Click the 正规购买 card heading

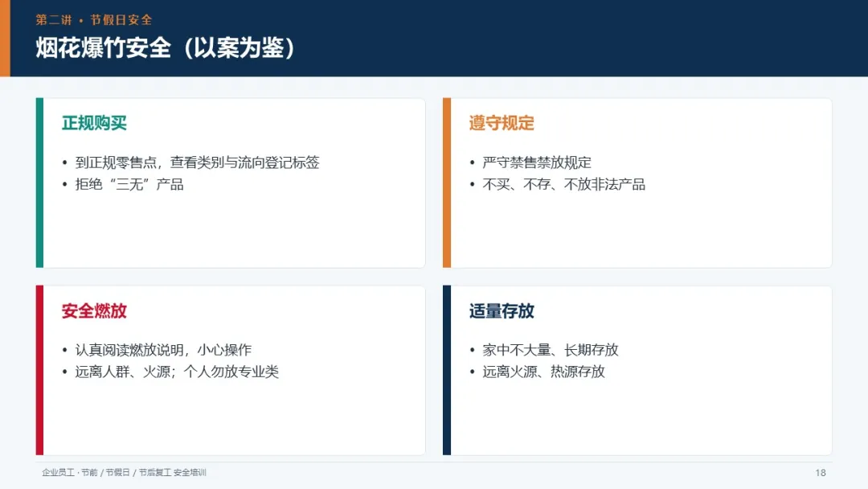tap(94, 123)
